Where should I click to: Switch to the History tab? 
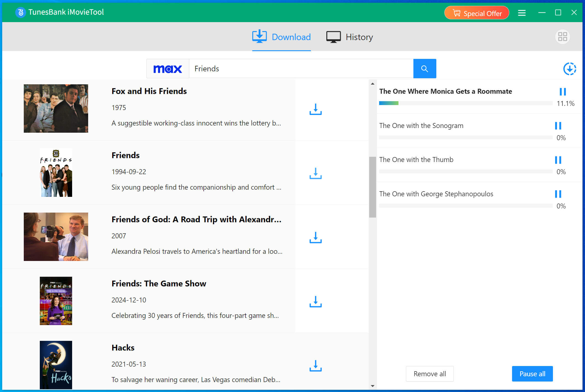(x=350, y=37)
